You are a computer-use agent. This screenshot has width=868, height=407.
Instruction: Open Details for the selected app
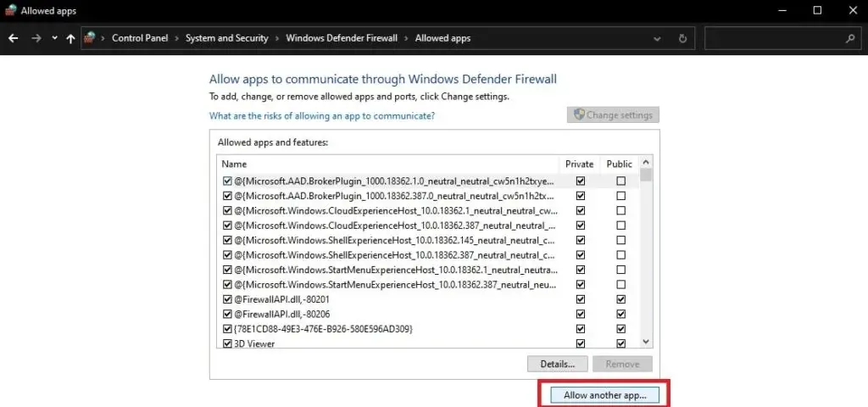558,364
